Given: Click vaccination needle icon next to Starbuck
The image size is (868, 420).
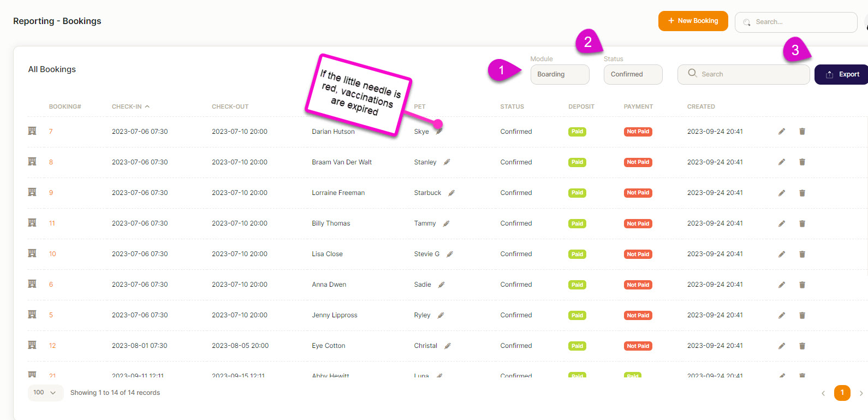Looking at the screenshot, I should tap(451, 193).
